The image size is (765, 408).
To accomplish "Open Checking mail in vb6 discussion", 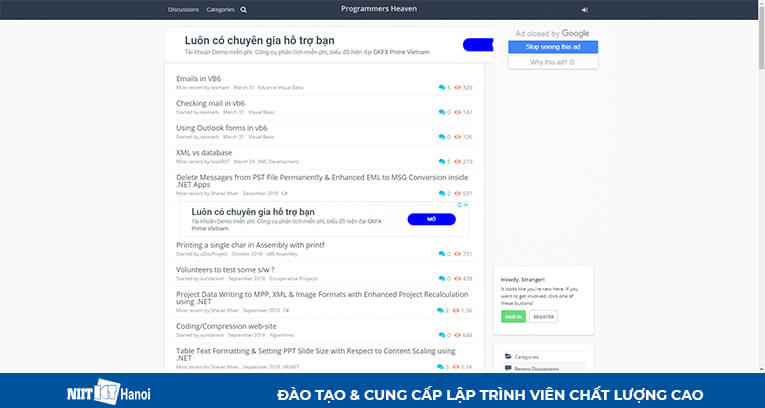I will pyautogui.click(x=210, y=103).
